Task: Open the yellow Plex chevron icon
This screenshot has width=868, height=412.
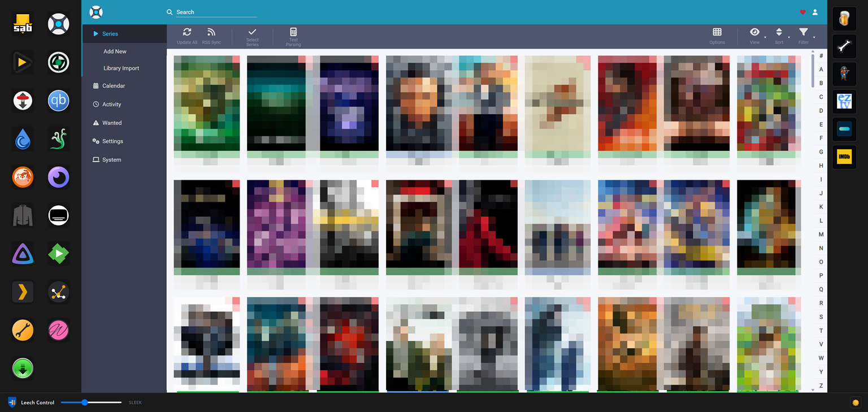Action: pyautogui.click(x=23, y=292)
